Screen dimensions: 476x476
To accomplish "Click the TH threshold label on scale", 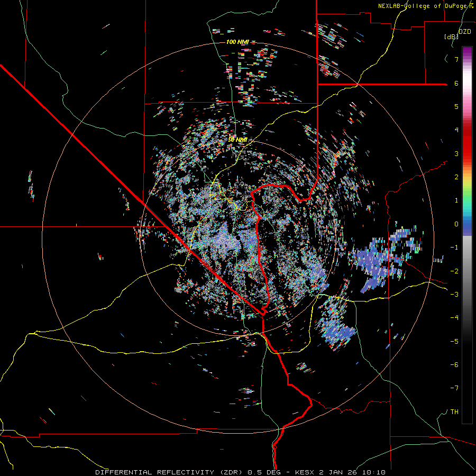I will tap(454, 412).
